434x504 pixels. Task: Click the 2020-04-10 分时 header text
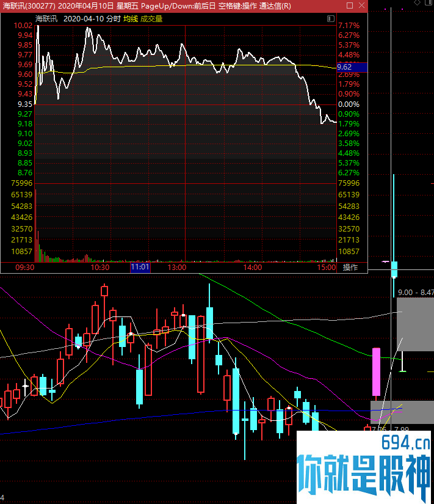[92, 19]
